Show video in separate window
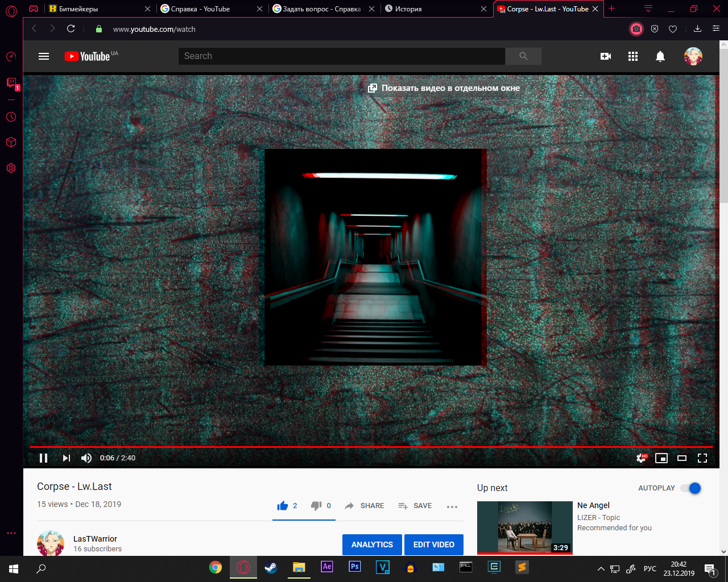The image size is (728, 582). (444, 88)
